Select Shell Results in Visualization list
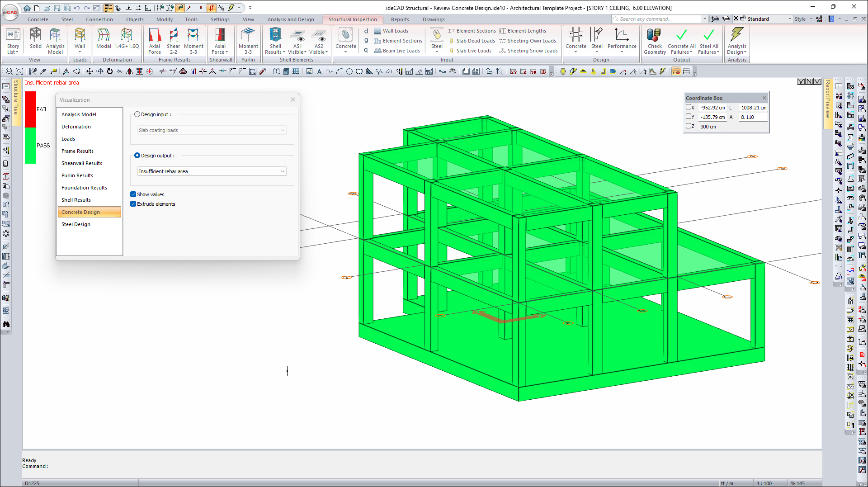Viewport: 868px width, 487px height. click(x=76, y=200)
